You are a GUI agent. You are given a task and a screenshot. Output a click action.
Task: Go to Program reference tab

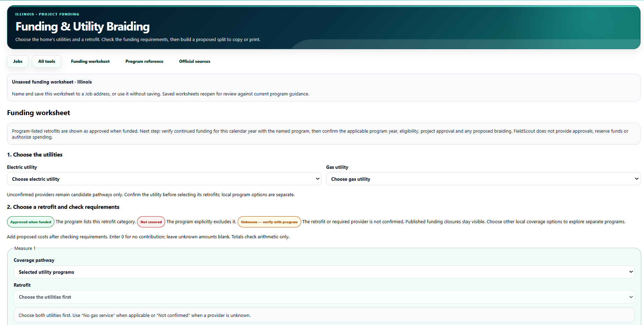coord(144,61)
